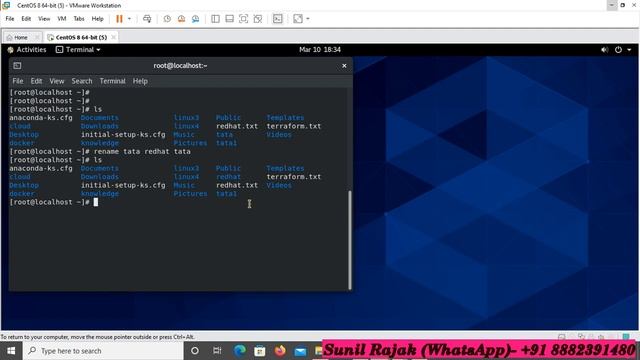
Task: Open Task View on the Windows taskbar
Action: pyautogui.click(x=217, y=351)
